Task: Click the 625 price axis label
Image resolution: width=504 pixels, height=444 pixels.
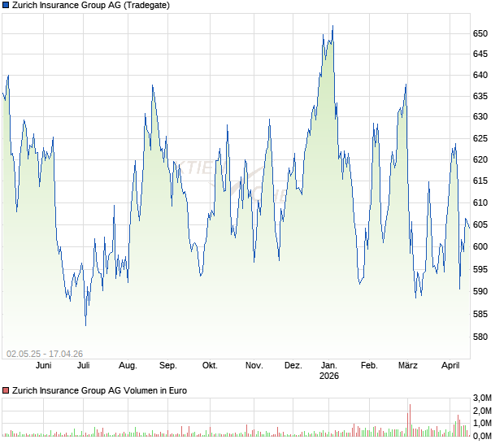Action: point(480,139)
